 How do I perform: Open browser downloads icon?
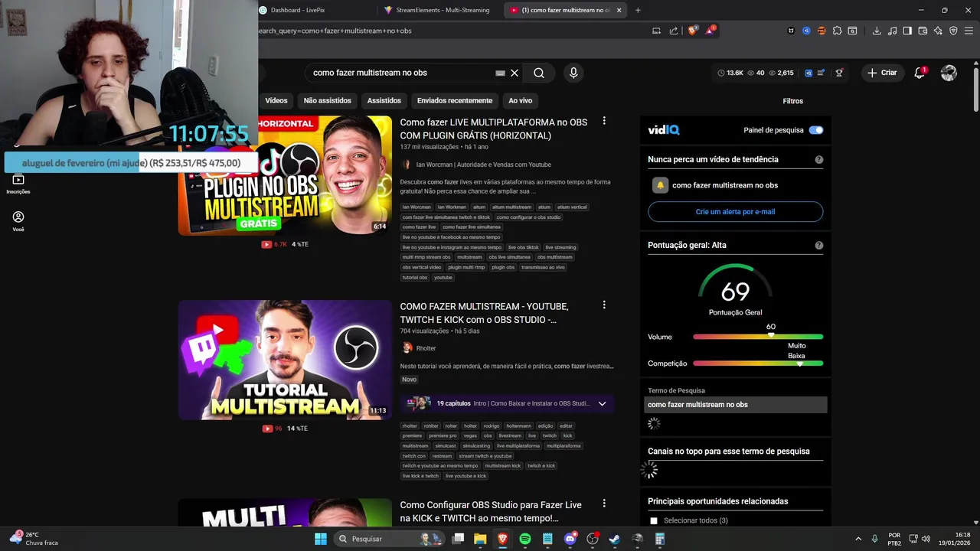coord(877,31)
